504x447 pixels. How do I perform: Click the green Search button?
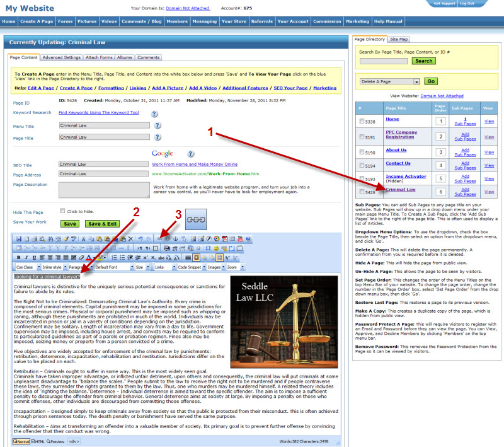[x=423, y=61]
